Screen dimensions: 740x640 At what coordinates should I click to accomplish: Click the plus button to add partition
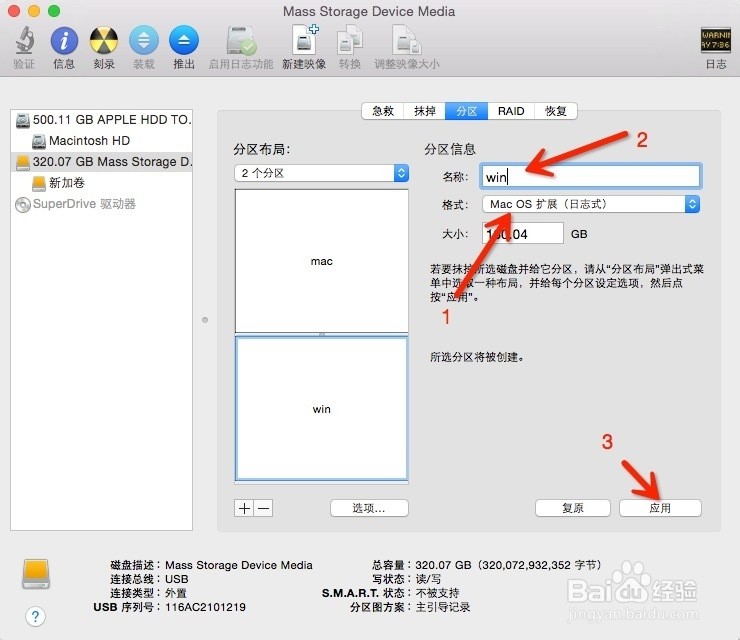tap(244, 508)
